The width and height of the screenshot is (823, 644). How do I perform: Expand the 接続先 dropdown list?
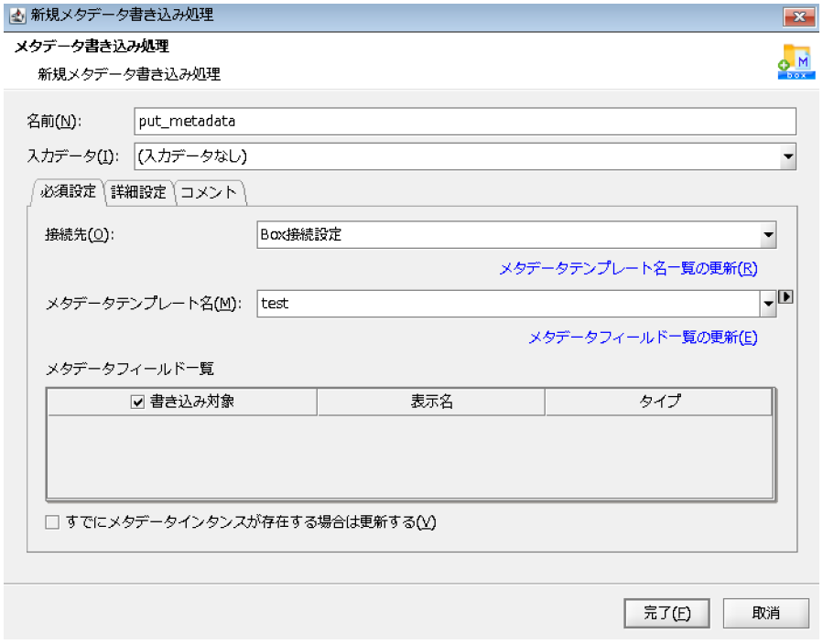(x=767, y=234)
